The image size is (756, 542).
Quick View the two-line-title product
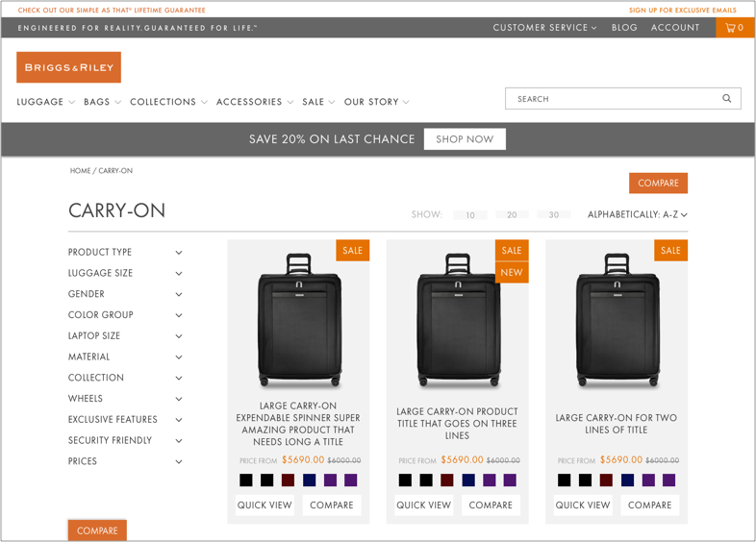click(583, 505)
